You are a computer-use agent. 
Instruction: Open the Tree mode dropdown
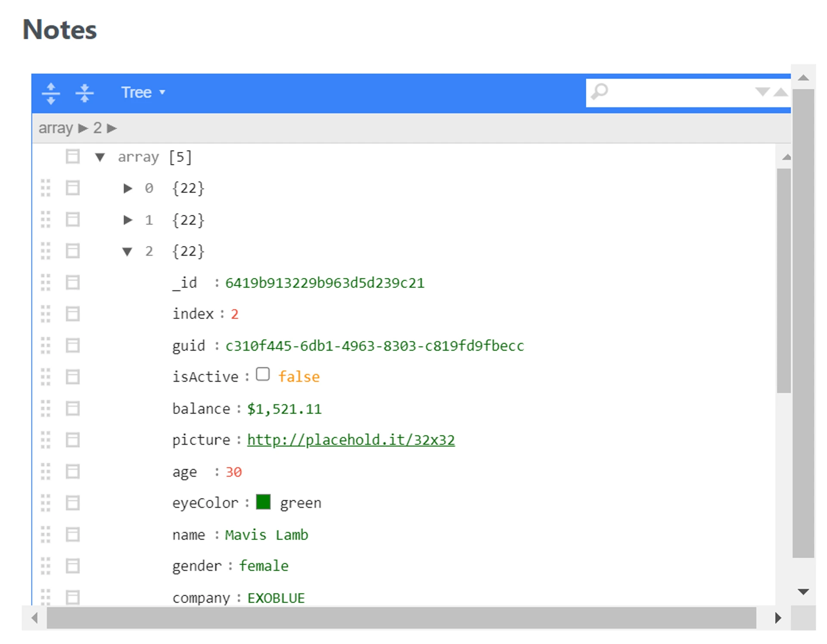point(143,93)
